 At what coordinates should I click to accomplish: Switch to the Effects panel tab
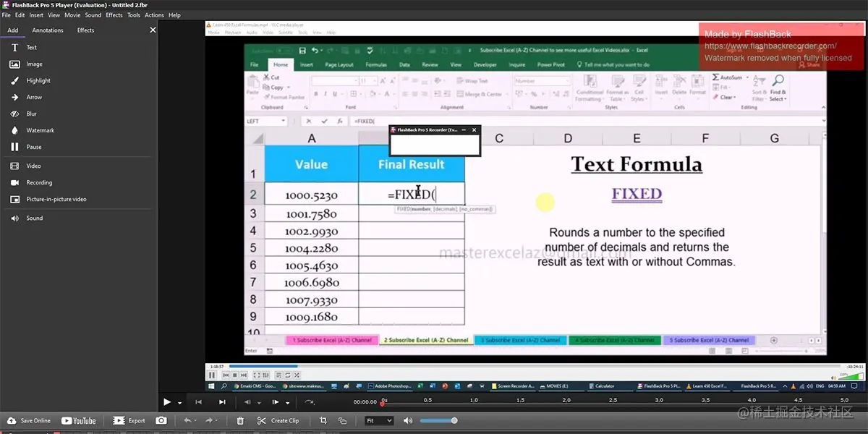click(86, 30)
